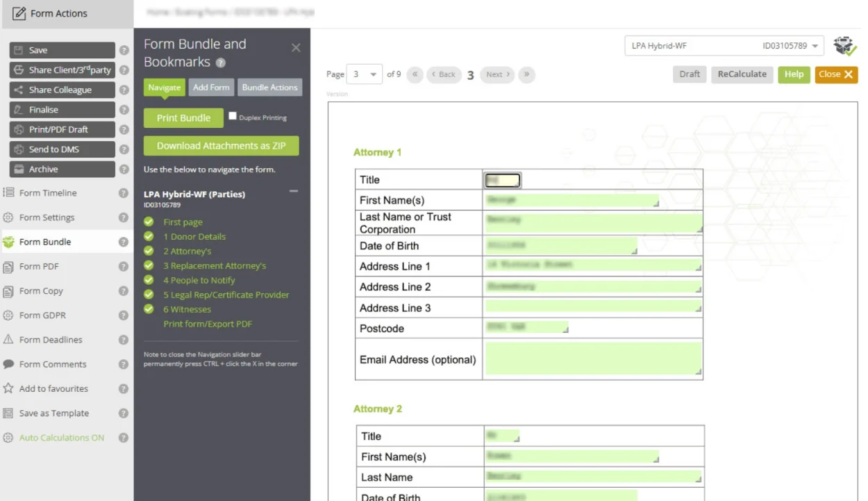Open the Bundle Actions tab
868x501 pixels.
[269, 87]
